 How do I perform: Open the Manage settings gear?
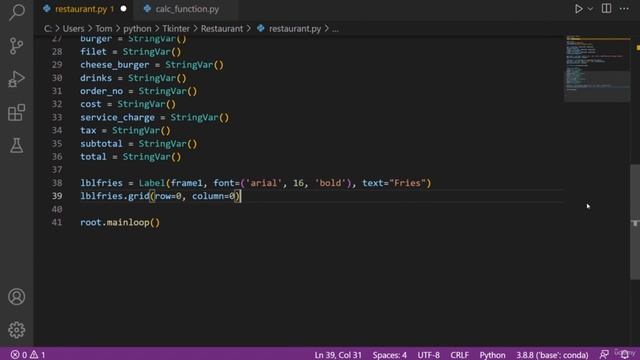pyautogui.click(x=16, y=330)
